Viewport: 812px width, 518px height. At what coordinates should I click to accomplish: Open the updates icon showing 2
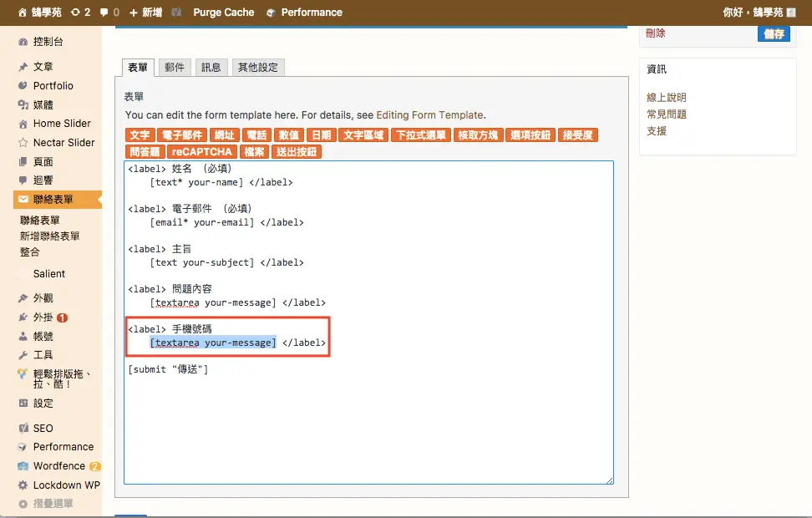point(76,13)
